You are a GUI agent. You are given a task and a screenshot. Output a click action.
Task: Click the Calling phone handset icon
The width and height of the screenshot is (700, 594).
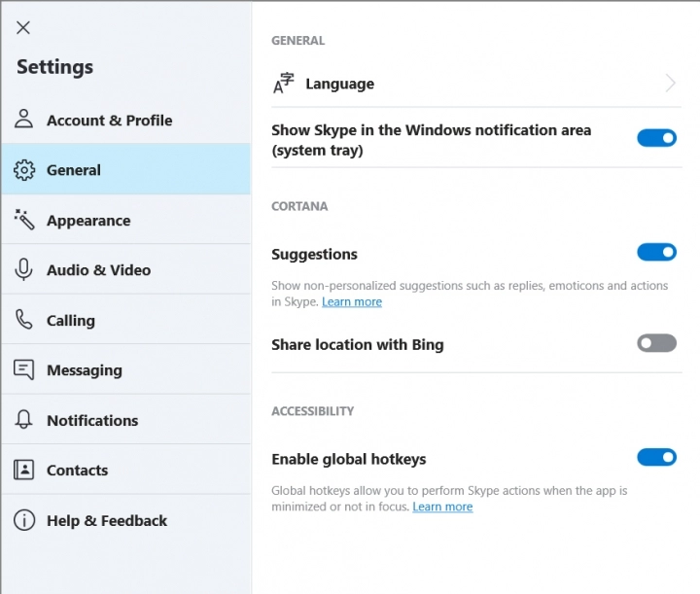pyautogui.click(x=24, y=320)
